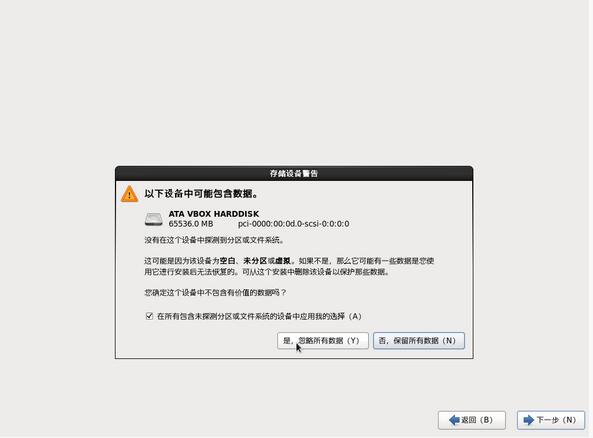Image resolution: width=593 pixels, height=438 pixels.
Task: Proceed with 下一步 (N)
Action: (551, 420)
